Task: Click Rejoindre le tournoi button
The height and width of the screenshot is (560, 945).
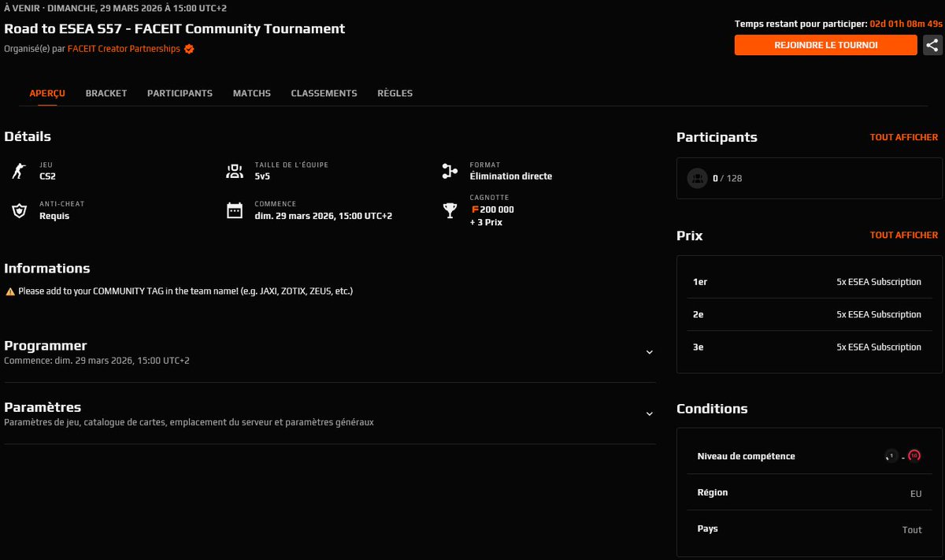Action: (x=826, y=45)
